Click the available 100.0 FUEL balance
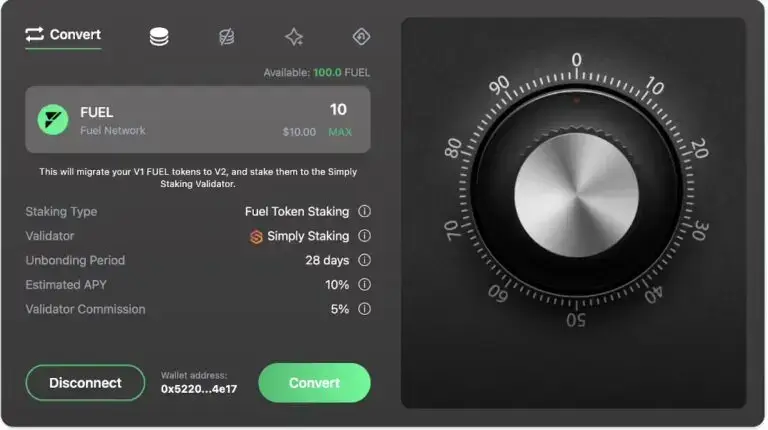 [x=340, y=73]
